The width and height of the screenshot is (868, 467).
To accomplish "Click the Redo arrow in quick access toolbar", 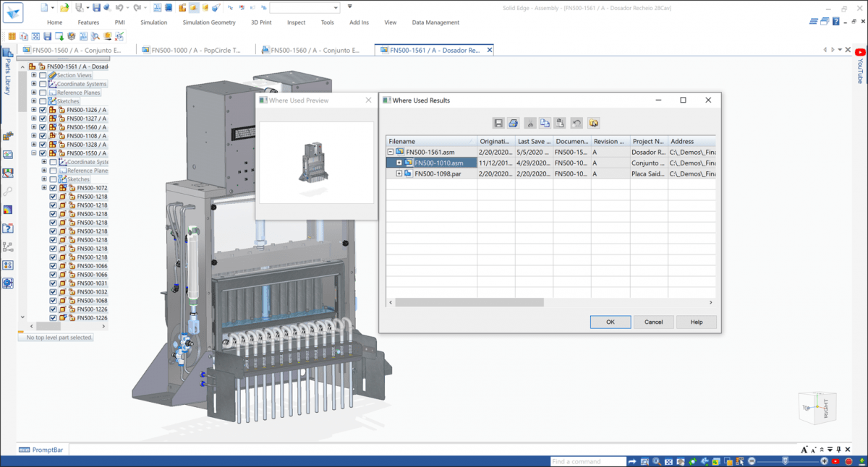I will tap(137, 7).
